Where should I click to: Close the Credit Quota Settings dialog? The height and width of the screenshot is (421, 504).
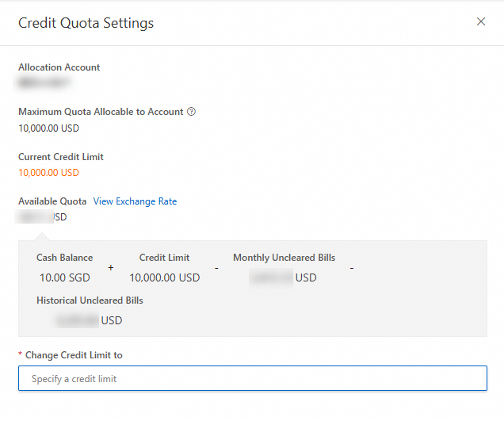pos(481,22)
